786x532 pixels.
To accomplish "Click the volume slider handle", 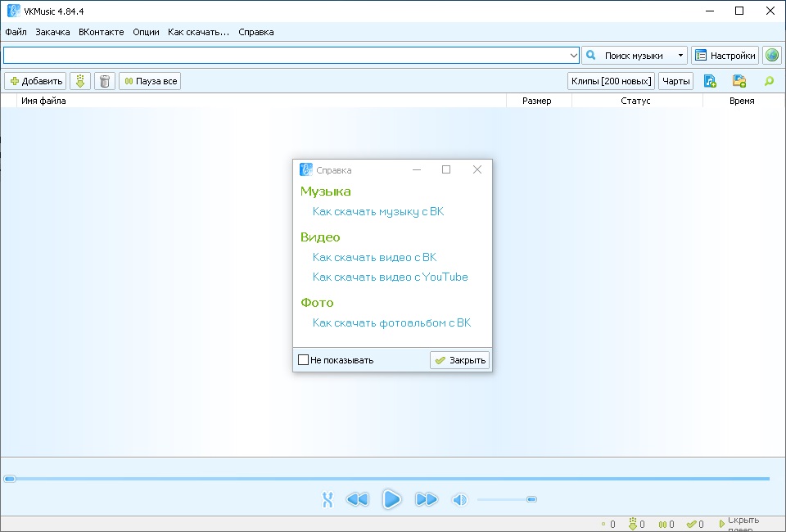I will [x=531, y=499].
